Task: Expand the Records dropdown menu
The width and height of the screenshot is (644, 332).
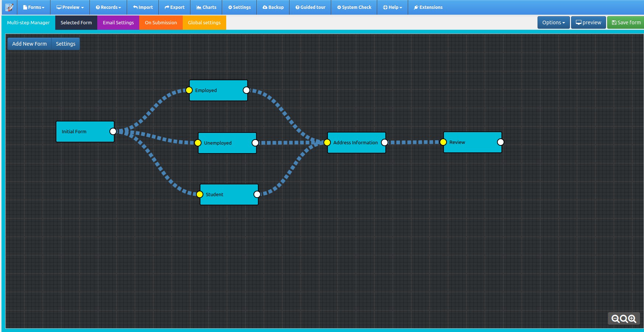Action: 108,7
